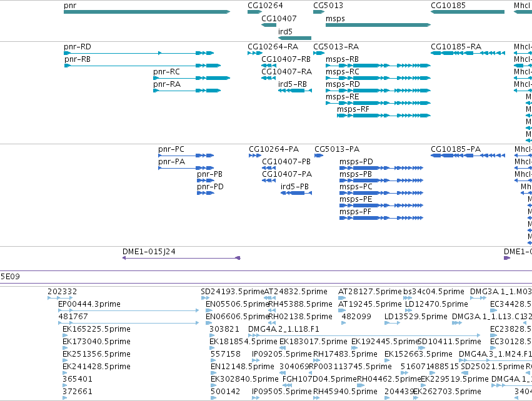Select the pnr gene bar

[147, 12]
